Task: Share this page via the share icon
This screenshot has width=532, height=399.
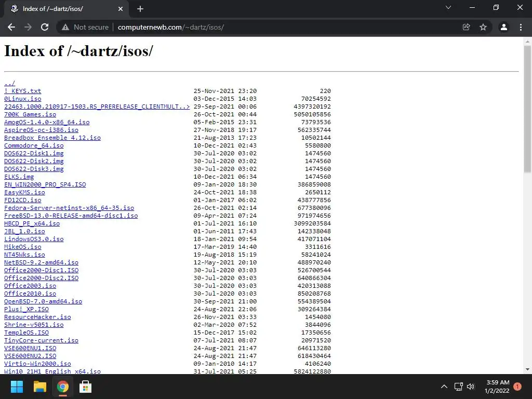Action: [x=467, y=27]
